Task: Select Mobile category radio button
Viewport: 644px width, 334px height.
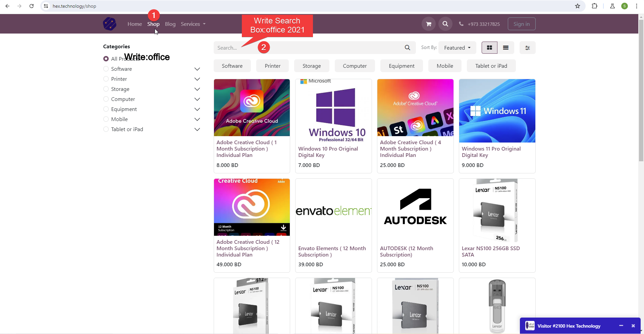Action: pos(106,119)
